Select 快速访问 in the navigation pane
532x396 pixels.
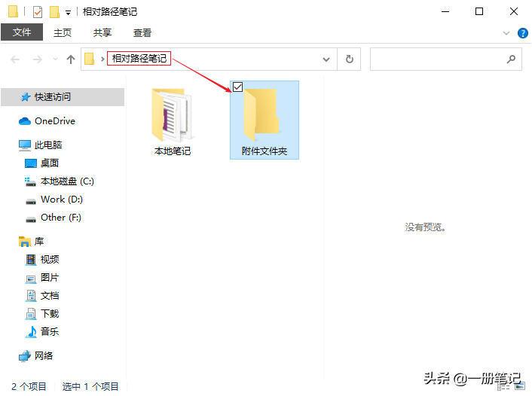point(63,97)
